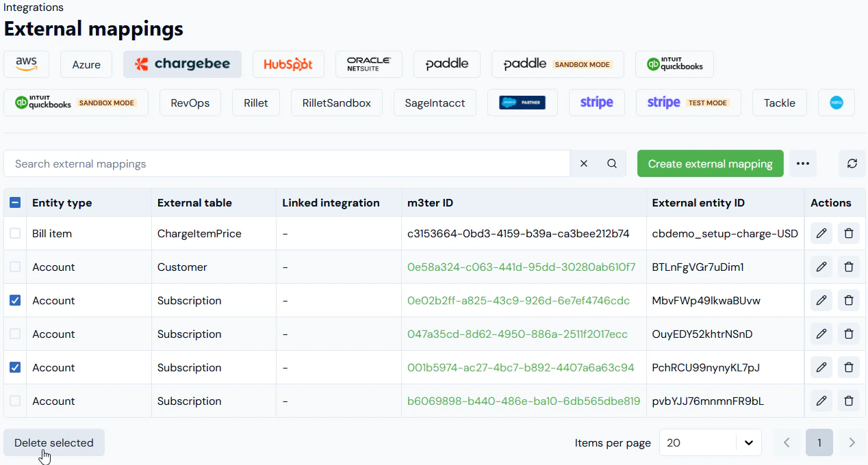
Task: Delete mapping with external ID OuyEDY52khtrNSnD
Action: (849, 334)
